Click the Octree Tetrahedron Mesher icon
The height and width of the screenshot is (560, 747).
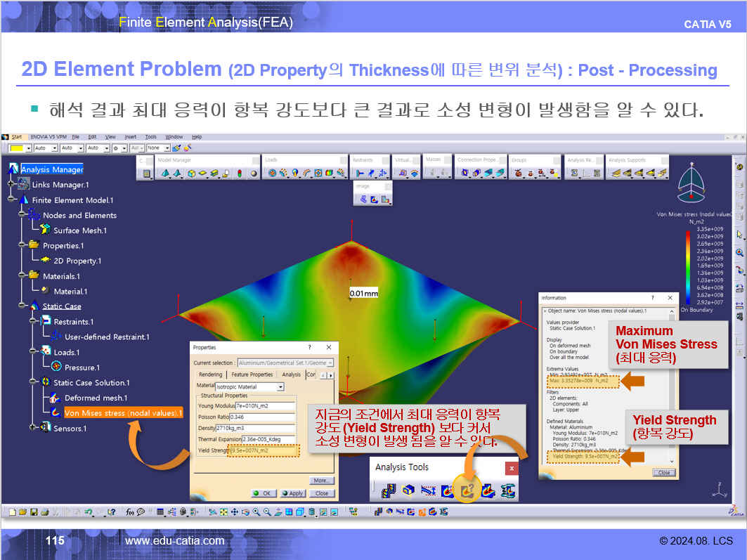165,173
